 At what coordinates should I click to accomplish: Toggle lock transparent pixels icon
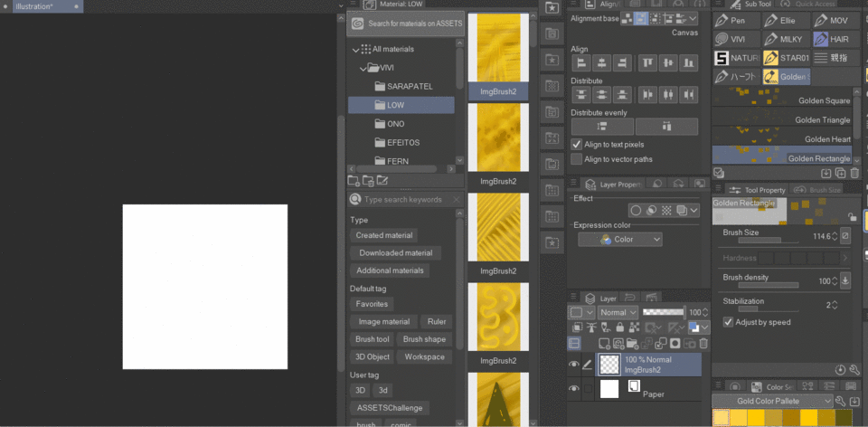pos(634,327)
